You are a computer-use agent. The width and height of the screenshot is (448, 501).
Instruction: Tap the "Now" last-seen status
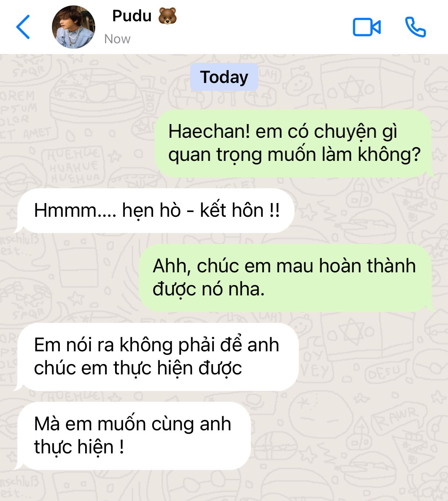point(117,39)
